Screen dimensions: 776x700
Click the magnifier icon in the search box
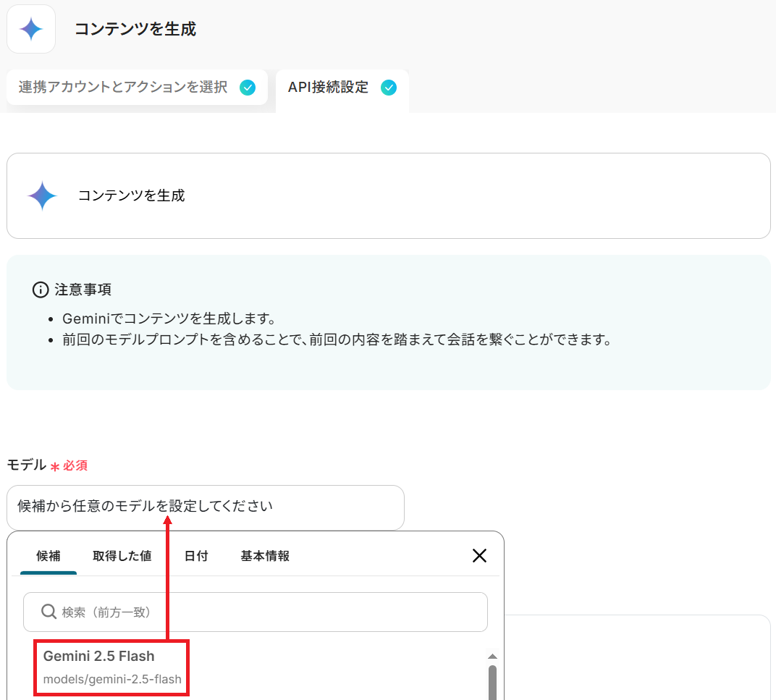(x=48, y=612)
